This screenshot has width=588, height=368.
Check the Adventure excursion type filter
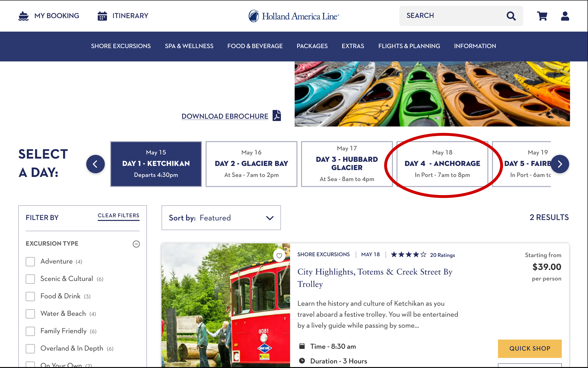coord(30,262)
